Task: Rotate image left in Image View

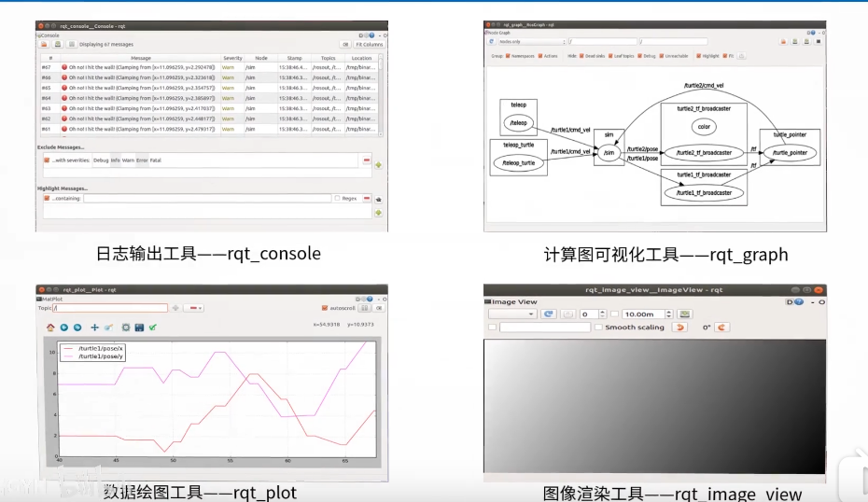Action: 679,328
